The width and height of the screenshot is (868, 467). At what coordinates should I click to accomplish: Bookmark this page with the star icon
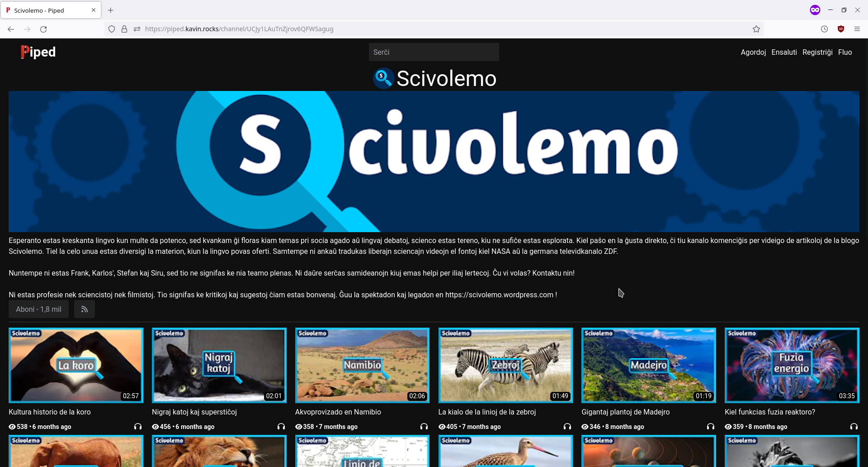(x=756, y=29)
